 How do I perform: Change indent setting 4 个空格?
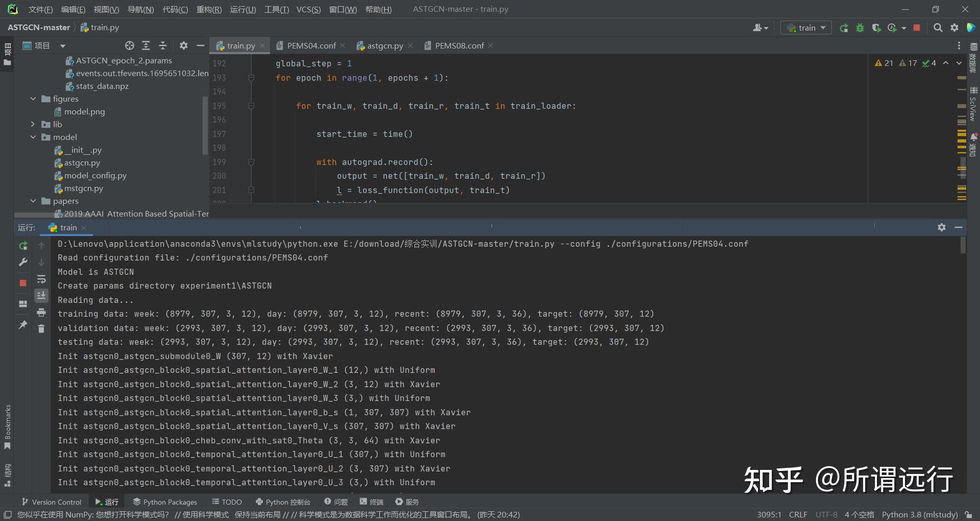coord(859,515)
